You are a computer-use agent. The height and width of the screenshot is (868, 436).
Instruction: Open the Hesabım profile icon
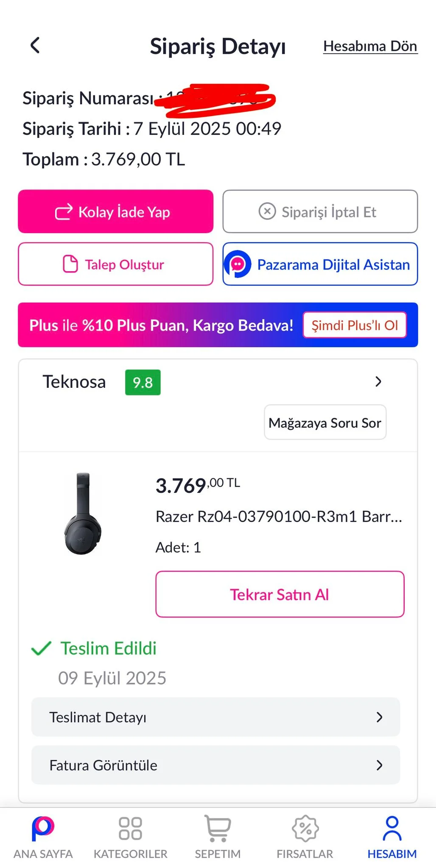click(x=392, y=829)
